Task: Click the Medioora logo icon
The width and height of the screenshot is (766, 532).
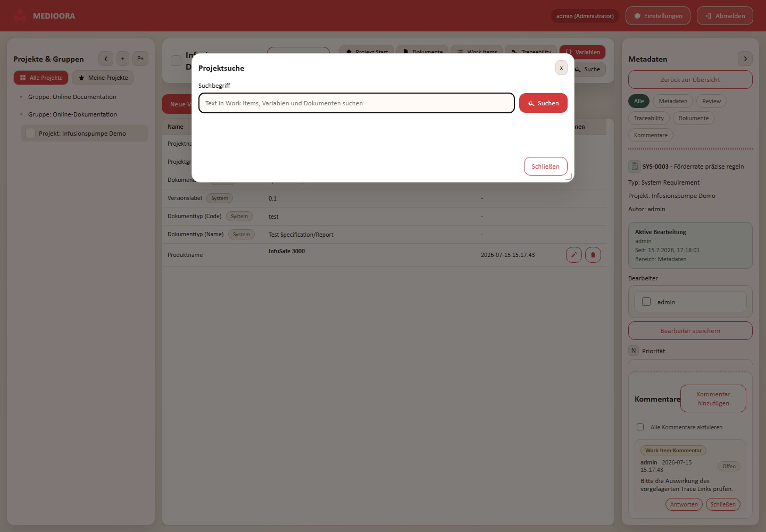Action: tap(20, 16)
